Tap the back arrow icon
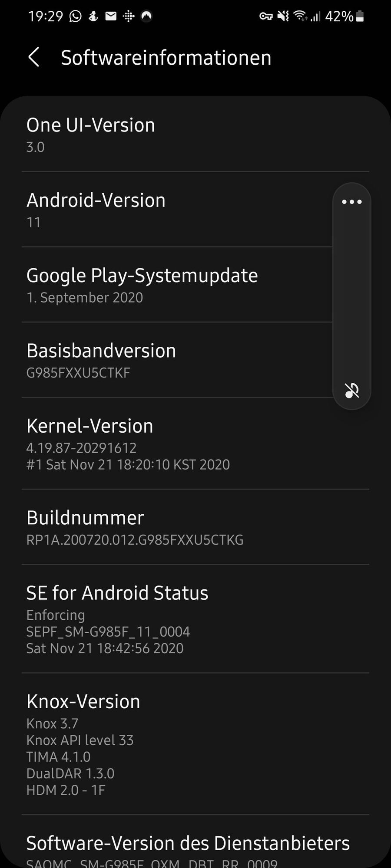 [x=34, y=57]
